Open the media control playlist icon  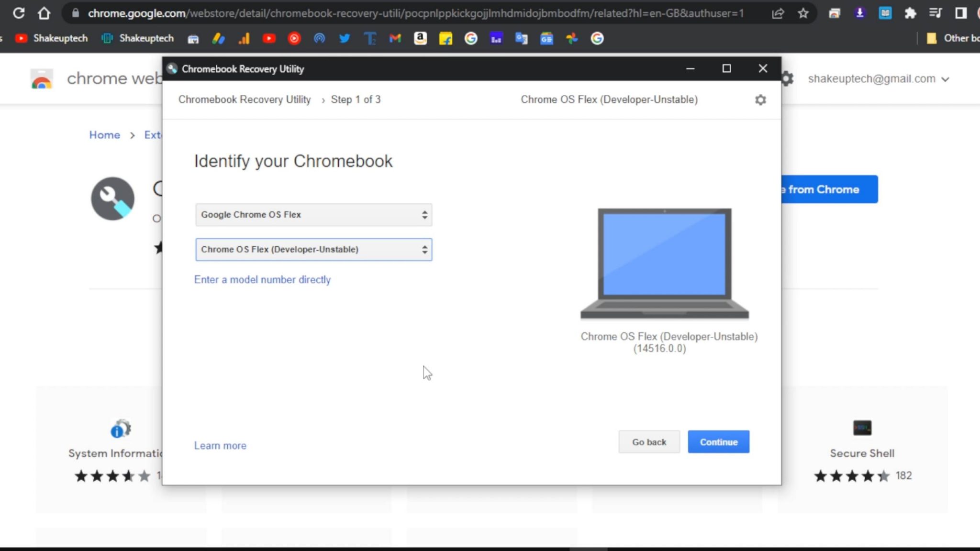pyautogui.click(x=935, y=13)
